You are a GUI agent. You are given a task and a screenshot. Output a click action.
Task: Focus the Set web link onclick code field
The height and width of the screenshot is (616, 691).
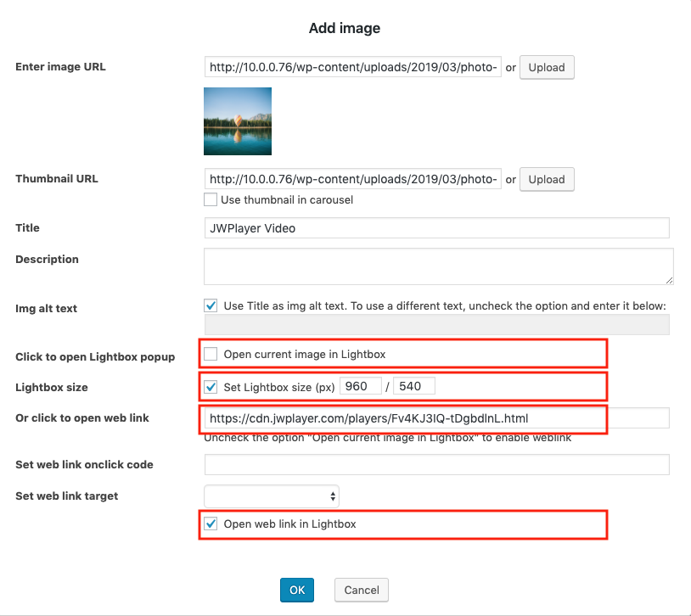(436, 465)
